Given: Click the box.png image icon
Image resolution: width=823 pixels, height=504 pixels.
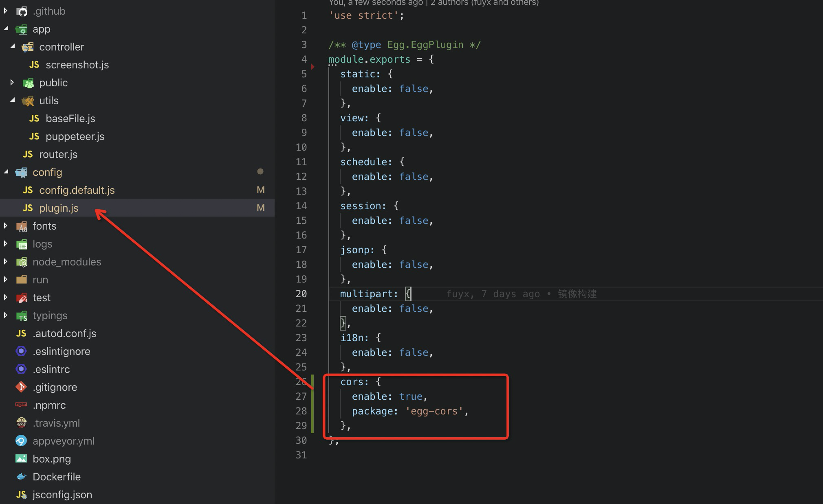Looking at the screenshot, I should coord(21,459).
